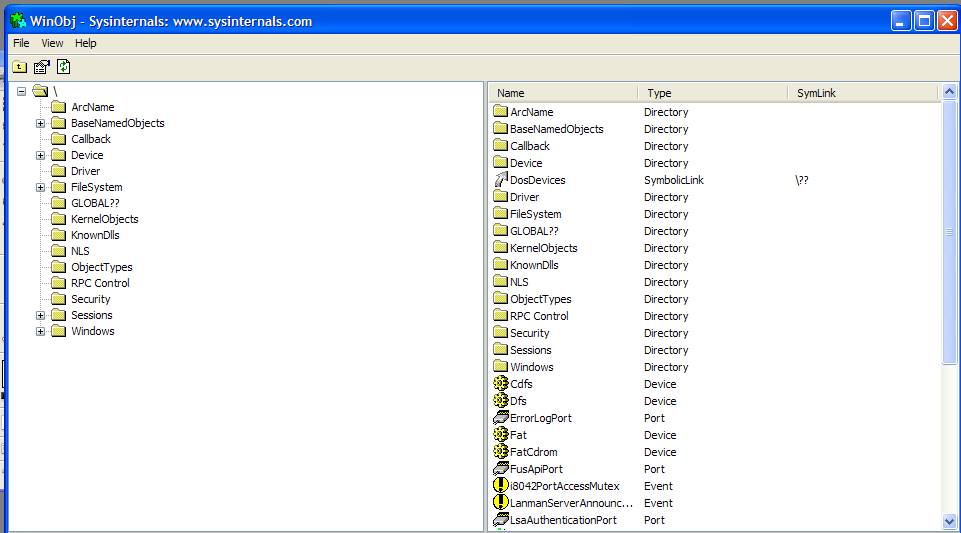Click the FatCdrom device gear icon

(501, 452)
